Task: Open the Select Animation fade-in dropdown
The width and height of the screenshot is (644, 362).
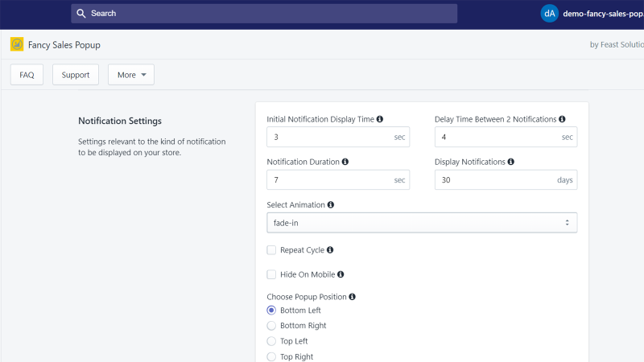Action: tap(422, 223)
